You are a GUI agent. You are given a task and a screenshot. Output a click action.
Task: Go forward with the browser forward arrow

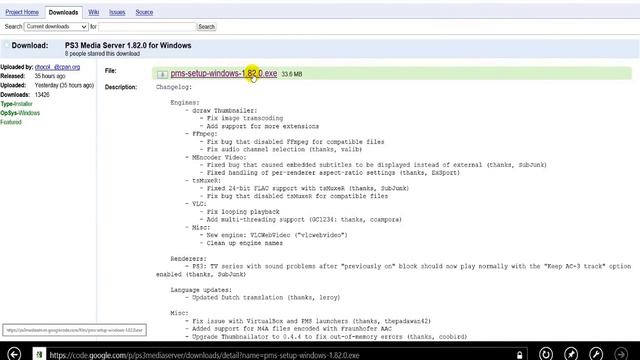coord(621,353)
